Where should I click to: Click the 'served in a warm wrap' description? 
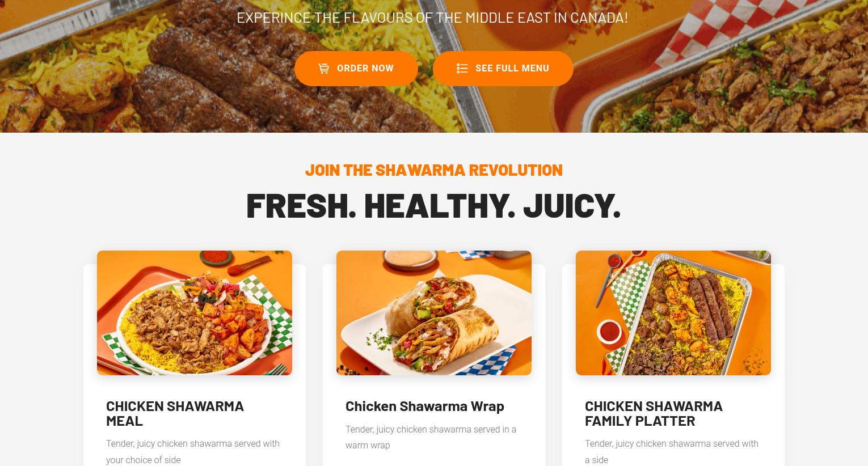tap(431, 437)
